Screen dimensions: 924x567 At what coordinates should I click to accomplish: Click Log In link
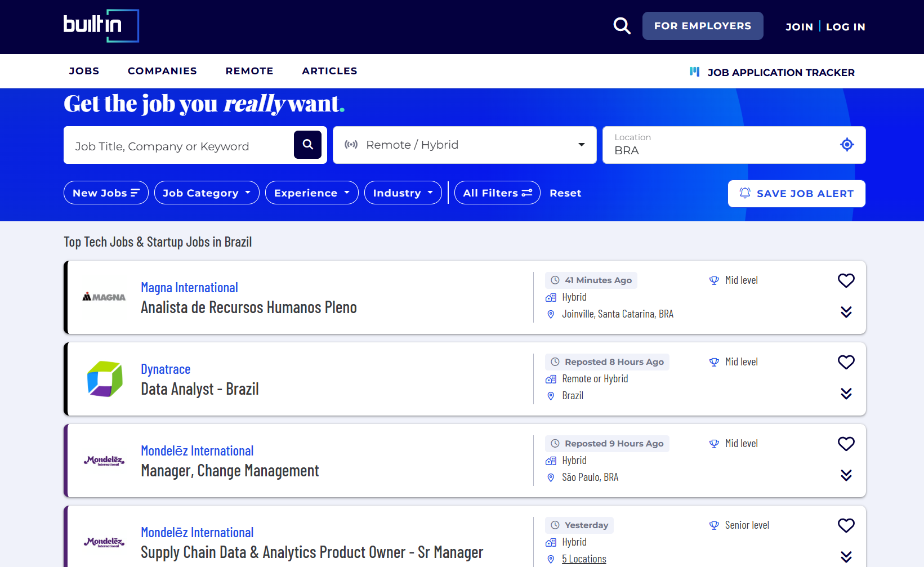[x=845, y=26]
